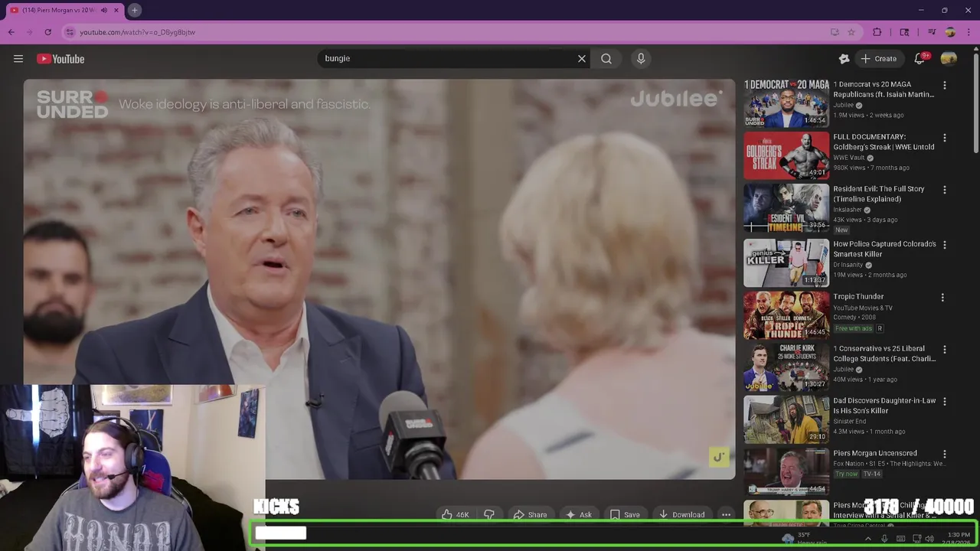Click the address bar URL
The width and height of the screenshot is (980, 551).
click(x=138, y=32)
